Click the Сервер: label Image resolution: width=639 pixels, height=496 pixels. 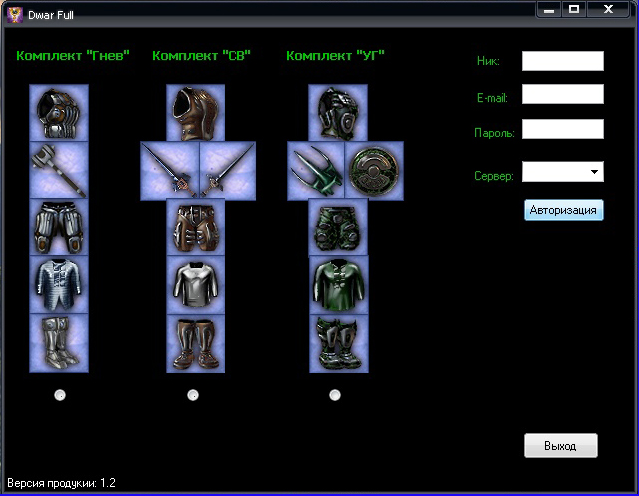point(494,176)
